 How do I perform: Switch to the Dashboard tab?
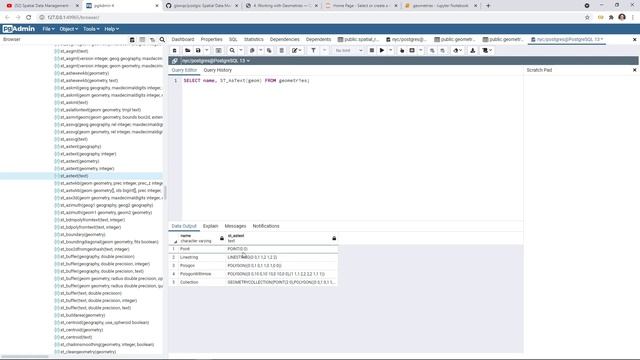(x=183, y=40)
